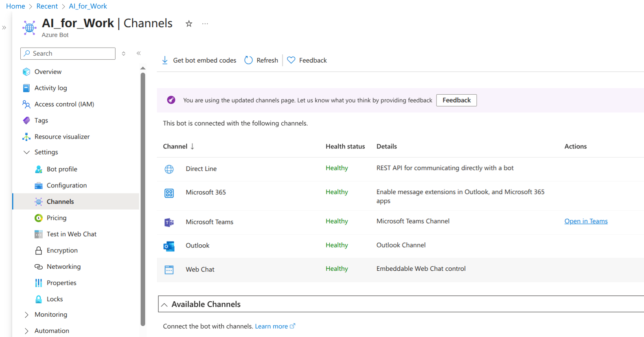Open the Web Chat channel
The height and width of the screenshot is (337, 644).
(x=200, y=269)
